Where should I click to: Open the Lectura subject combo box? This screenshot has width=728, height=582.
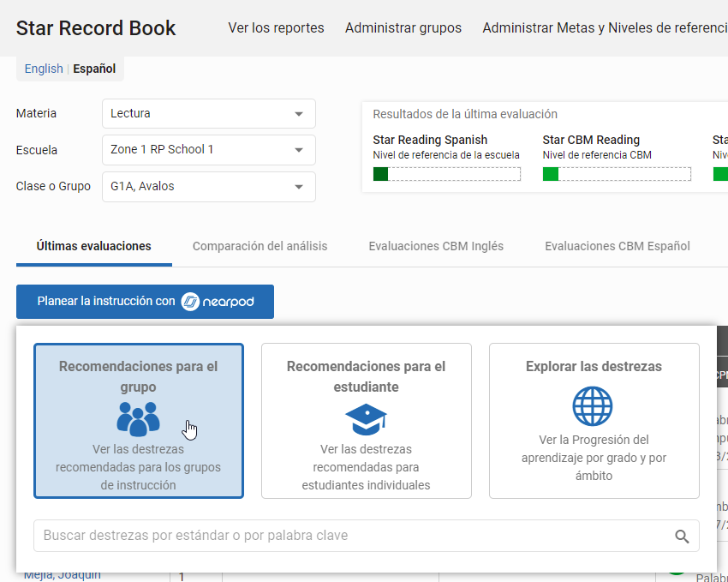[209, 113]
